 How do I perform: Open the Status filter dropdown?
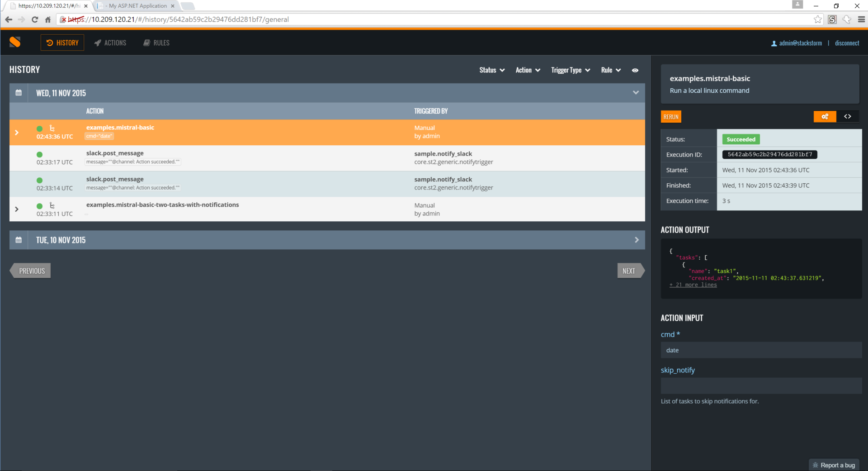491,70
